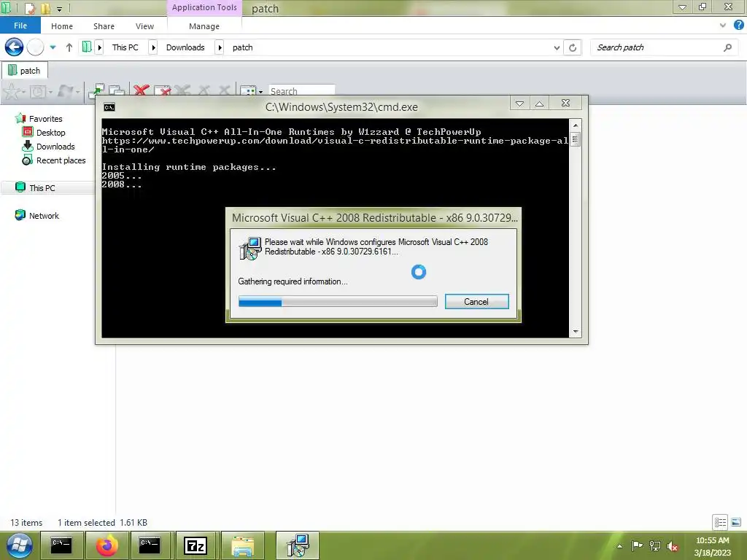Click the folder icon in address bar
The height and width of the screenshot is (560, 747).
pyautogui.click(x=87, y=47)
